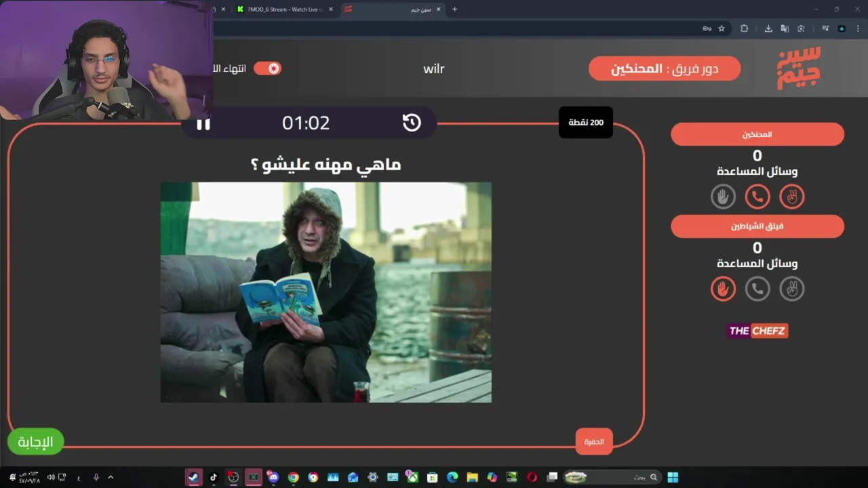868x488 pixels.
Task: Open the volume control in system tray
Action: [50, 477]
